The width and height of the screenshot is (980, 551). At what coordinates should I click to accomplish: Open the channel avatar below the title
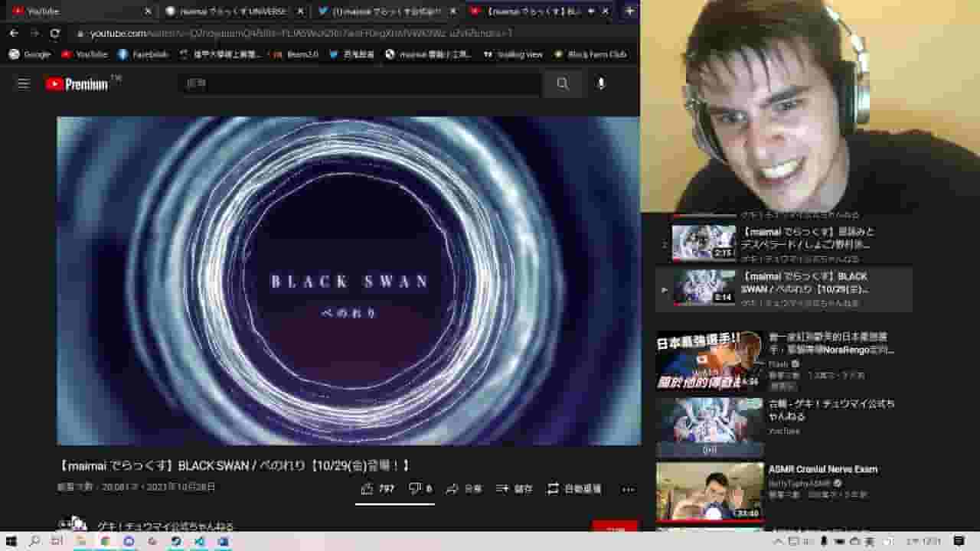[x=71, y=524]
